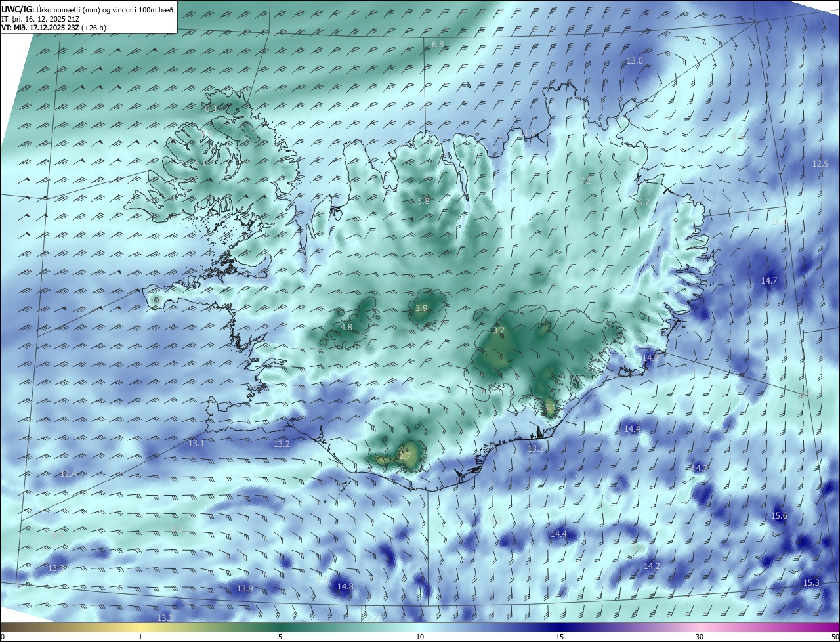This screenshot has height=642, width=840.
Task: Select the 13.2 value label
Action: tap(282, 444)
